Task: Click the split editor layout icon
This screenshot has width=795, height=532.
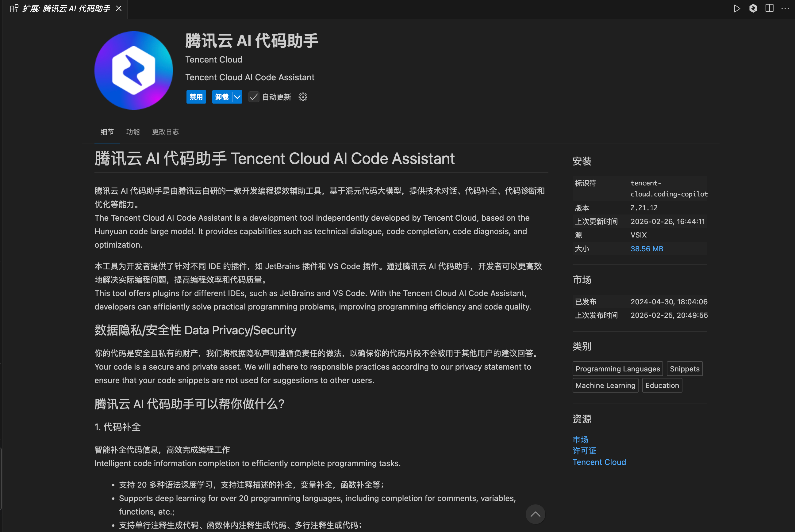Action: click(x=769, y=9)
